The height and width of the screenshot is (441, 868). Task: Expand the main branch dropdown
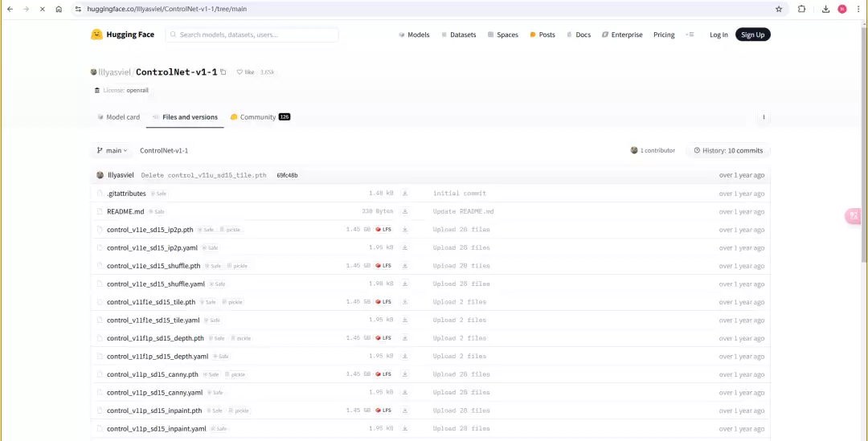tap(112, 150)
